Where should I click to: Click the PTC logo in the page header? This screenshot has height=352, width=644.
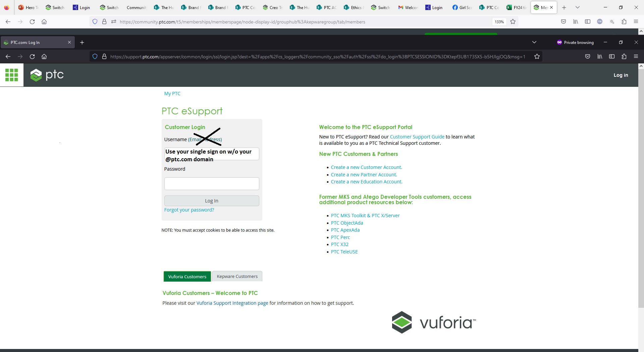pyautogui.click(x=47, y=75)
